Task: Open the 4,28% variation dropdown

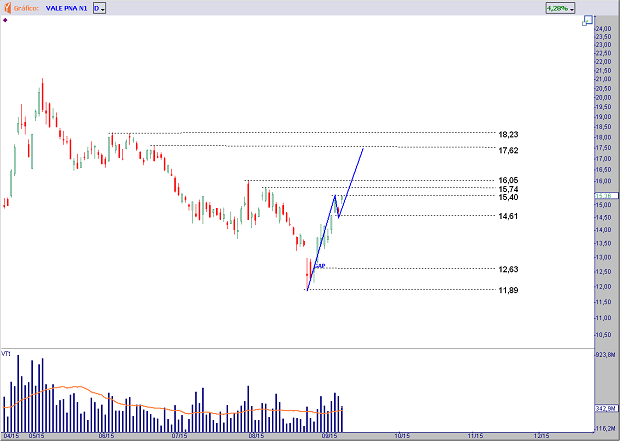Action: coord(559,8)
